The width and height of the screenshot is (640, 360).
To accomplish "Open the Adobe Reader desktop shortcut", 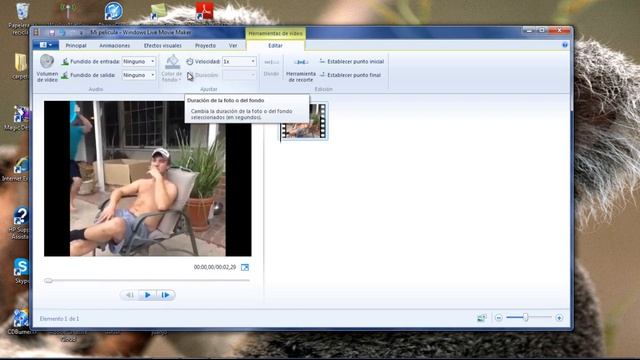I will pos(205,11).
